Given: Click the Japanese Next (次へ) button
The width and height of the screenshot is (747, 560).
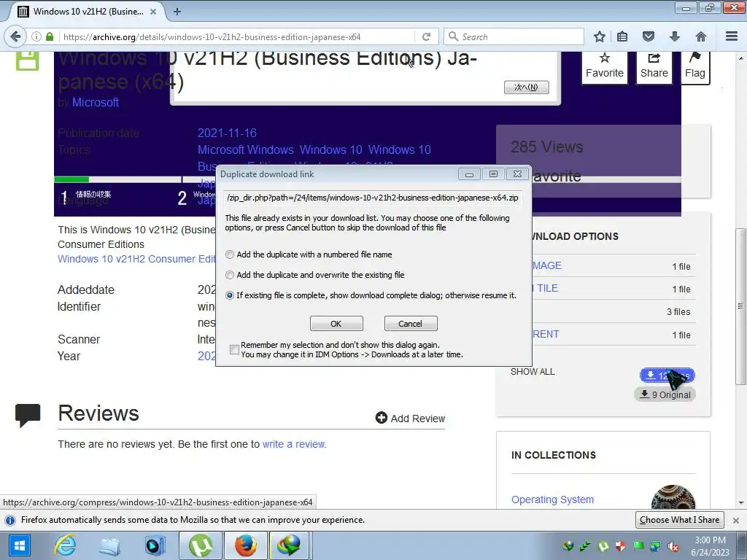Looking at the screenshot, I should point(527,87).
